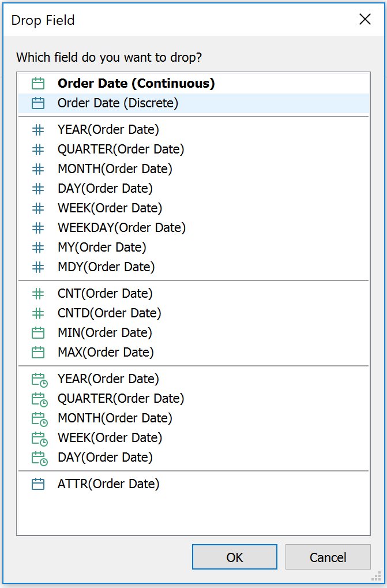This screenshot has width=387, height=588.
Task: Choose Order Date (Discrete) option
Action: [x=118, y=103]
